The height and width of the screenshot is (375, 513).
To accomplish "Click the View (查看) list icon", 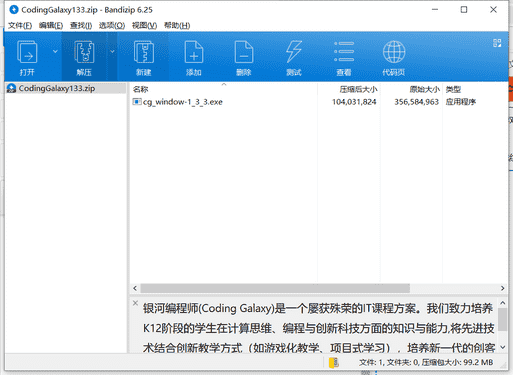I will point(344,52).
